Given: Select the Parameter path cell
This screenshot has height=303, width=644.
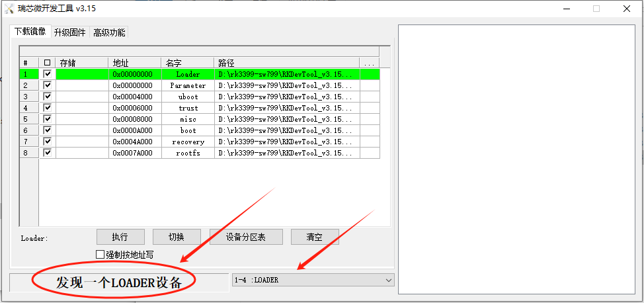Looking at the screenshot, I should pos(287,85).
